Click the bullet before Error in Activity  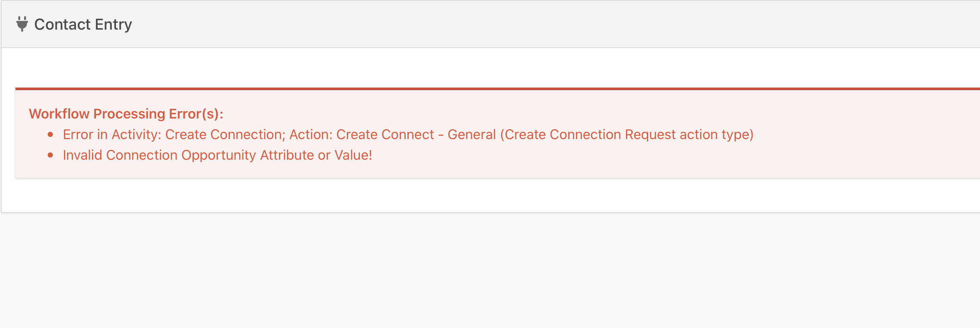point(51,135)
